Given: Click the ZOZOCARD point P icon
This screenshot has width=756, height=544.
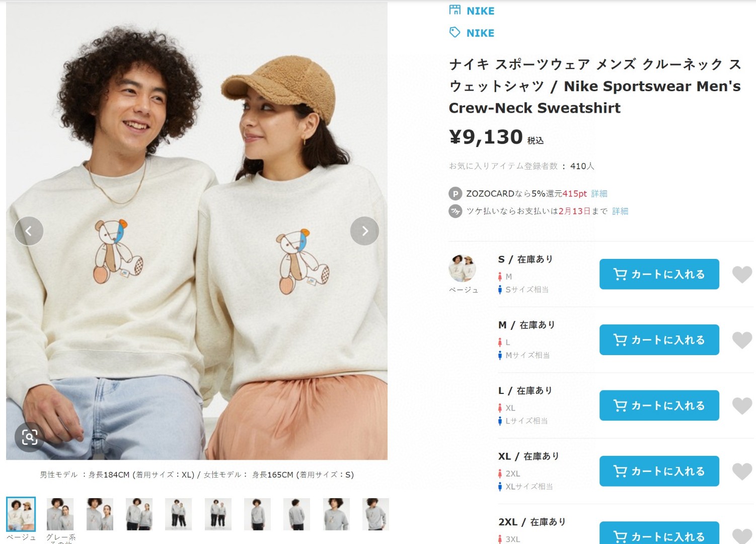Looking at the screenshot, I should pos(455,193).
